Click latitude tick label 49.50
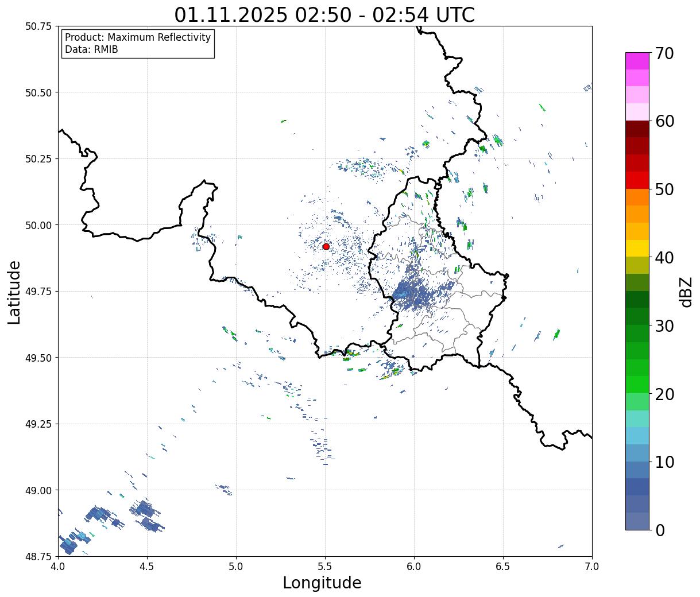This screenshot has width=700, height=597. 38,358
